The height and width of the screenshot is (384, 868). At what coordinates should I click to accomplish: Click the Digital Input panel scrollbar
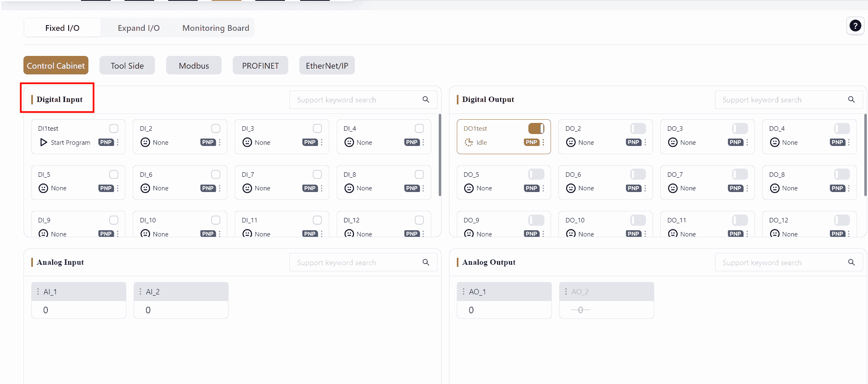click(x=440, y=156)
